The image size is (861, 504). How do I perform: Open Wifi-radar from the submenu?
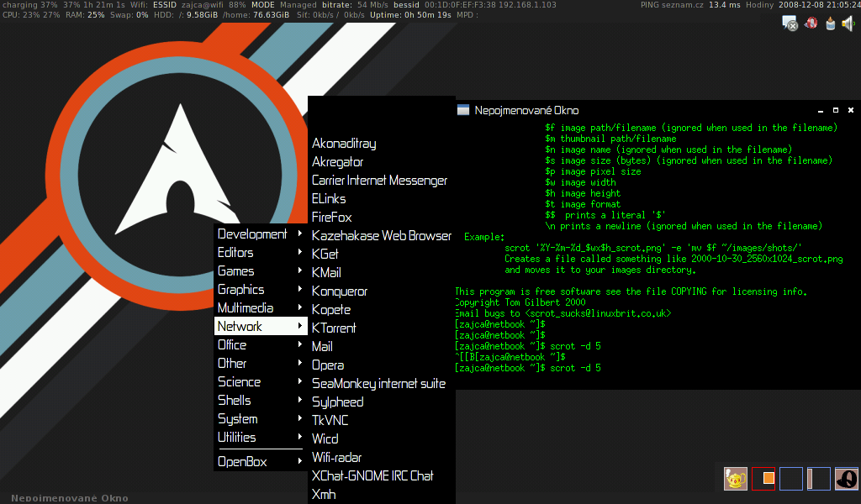pos(382,457)
